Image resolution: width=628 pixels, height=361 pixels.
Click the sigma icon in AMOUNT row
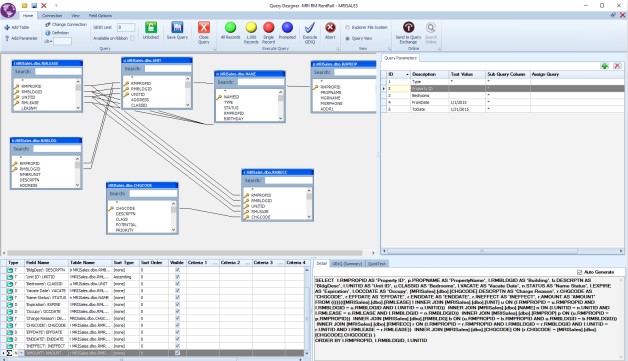[x=9, y=353]
